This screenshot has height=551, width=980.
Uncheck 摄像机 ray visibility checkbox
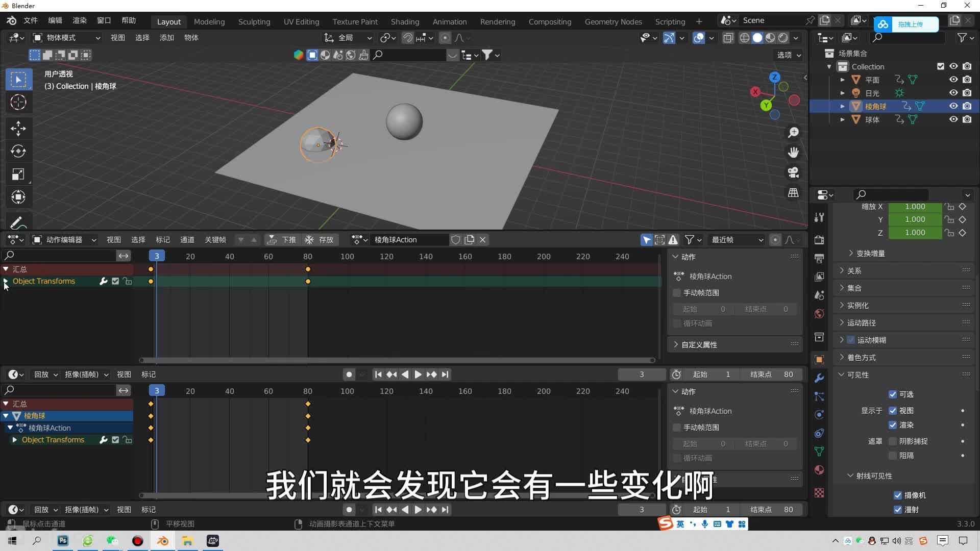898,495
